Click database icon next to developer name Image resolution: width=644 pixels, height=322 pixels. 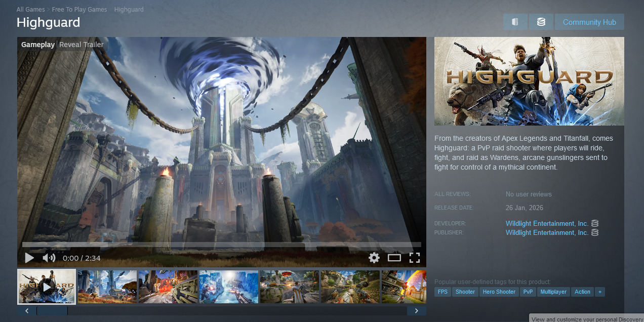(595, 223)
